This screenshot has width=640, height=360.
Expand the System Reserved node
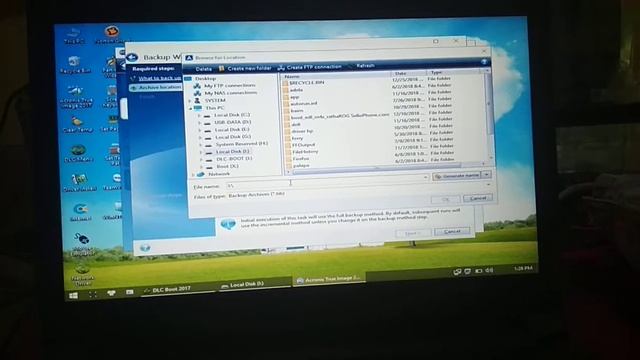click(200, 145)
